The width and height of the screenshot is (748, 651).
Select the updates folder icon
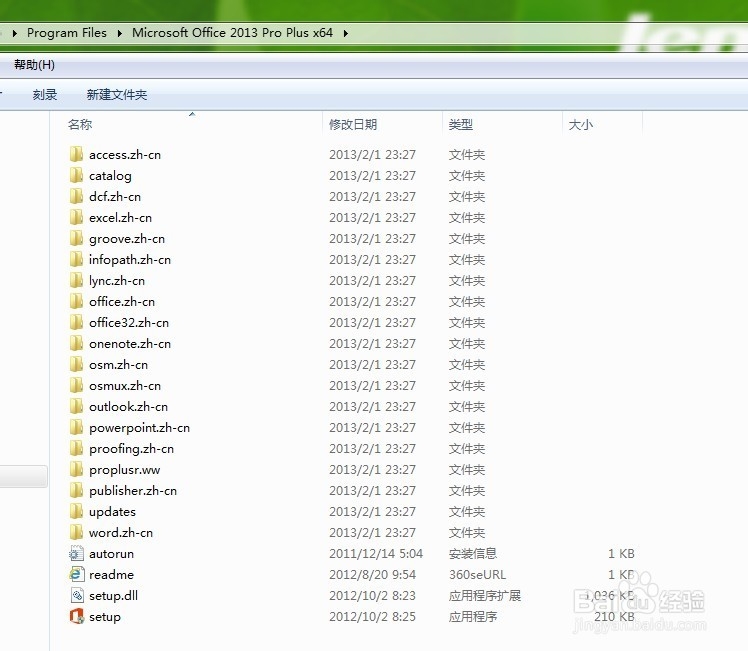(x=76, y=511)
